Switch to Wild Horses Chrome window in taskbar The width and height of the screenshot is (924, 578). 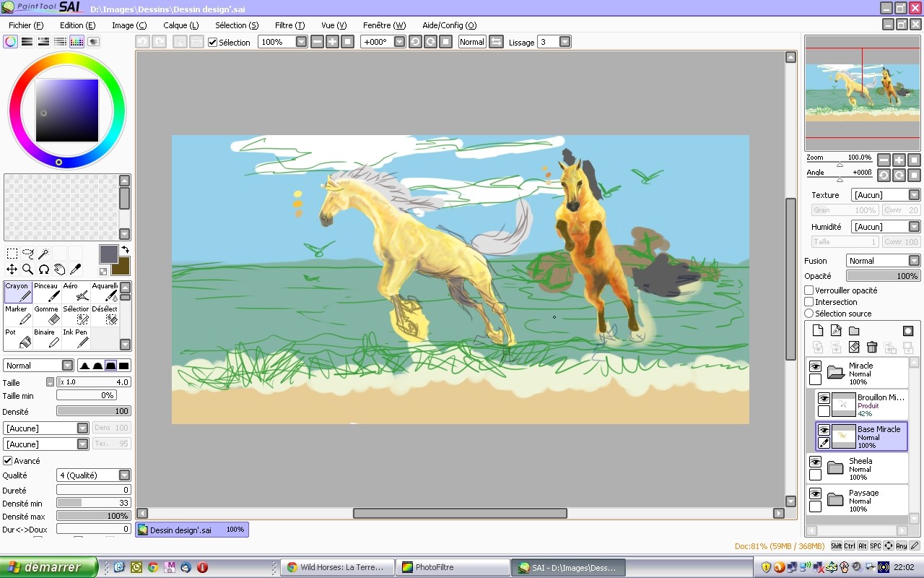pos(339,567)
